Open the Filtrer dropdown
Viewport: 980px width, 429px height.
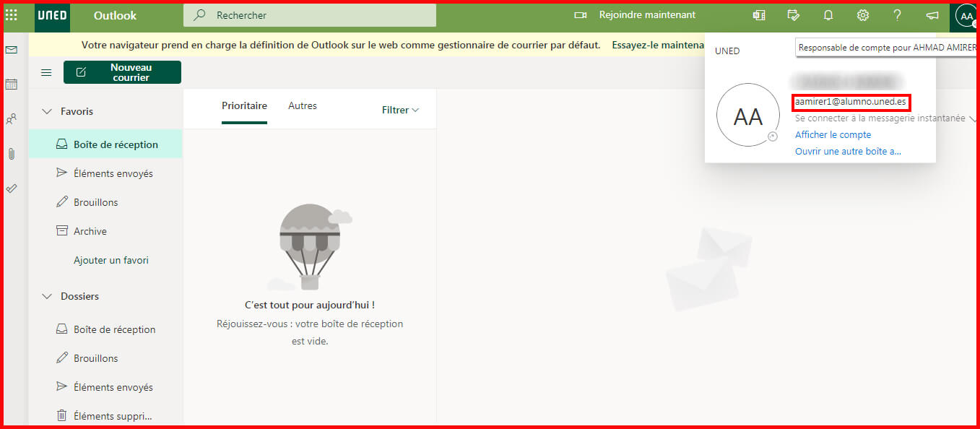pyautogui.click(x=400, y=110)
